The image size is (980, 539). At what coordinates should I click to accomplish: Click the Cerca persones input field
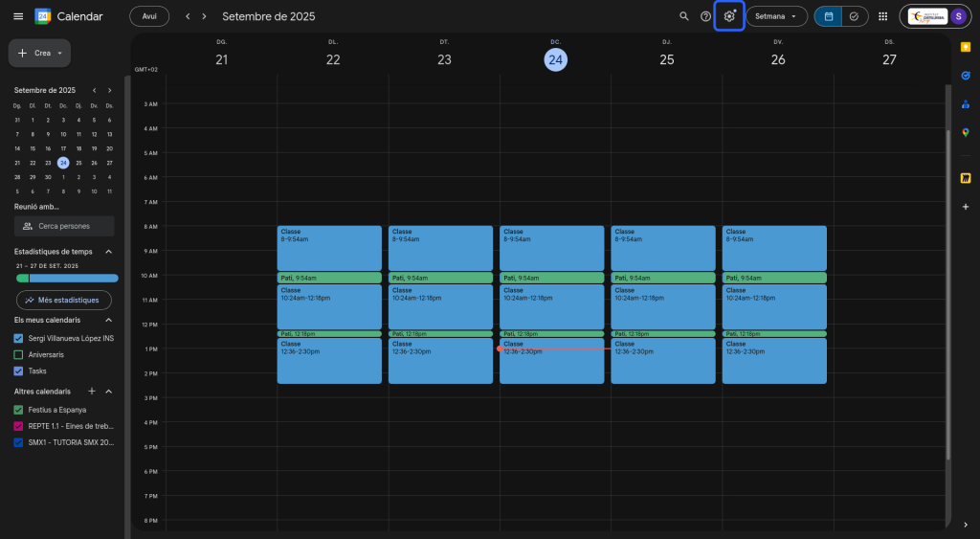point(64,226)
